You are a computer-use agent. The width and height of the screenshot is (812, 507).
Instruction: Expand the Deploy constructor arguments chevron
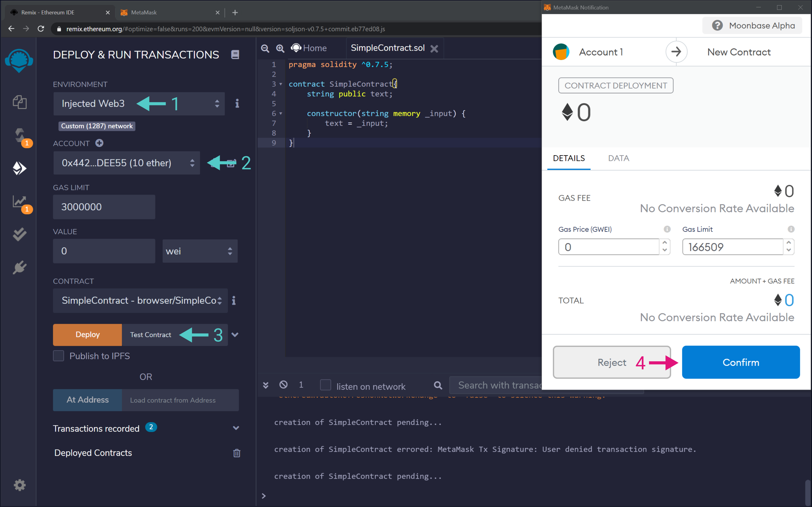click(235, 335)
